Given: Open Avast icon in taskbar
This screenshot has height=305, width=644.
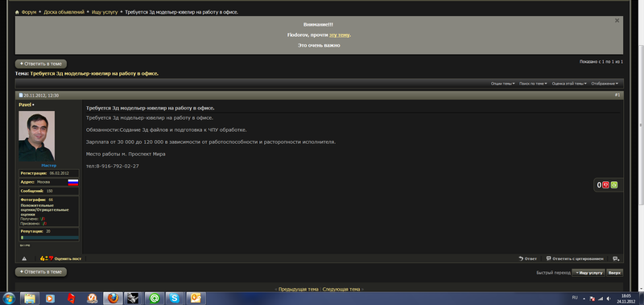Looking at the screenshot, I should (92, 299).
